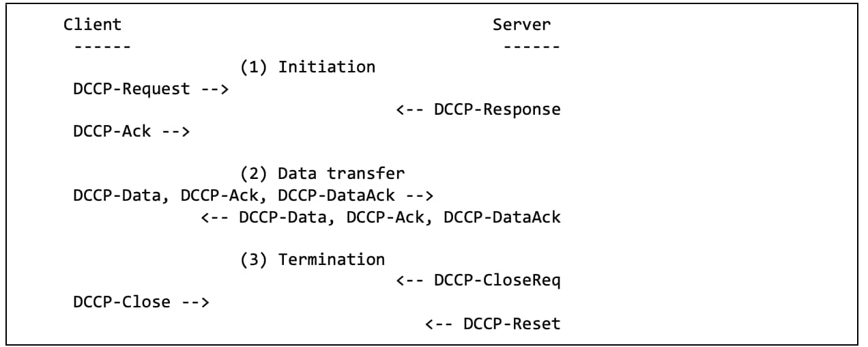Image resolution: width=868 pixels, height=347 pixels.
Task: Click the DCCP-Ack text under Initiation
Action: (112, 131)
